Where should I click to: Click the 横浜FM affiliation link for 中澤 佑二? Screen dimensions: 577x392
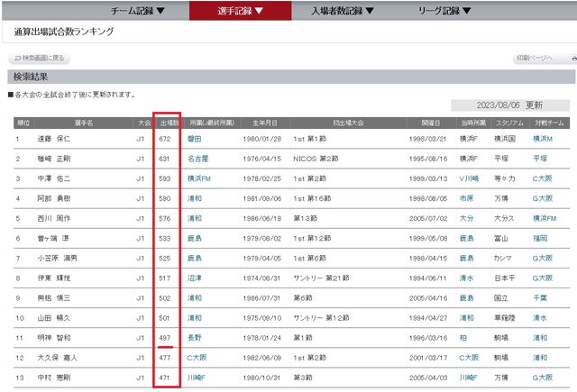199,179
